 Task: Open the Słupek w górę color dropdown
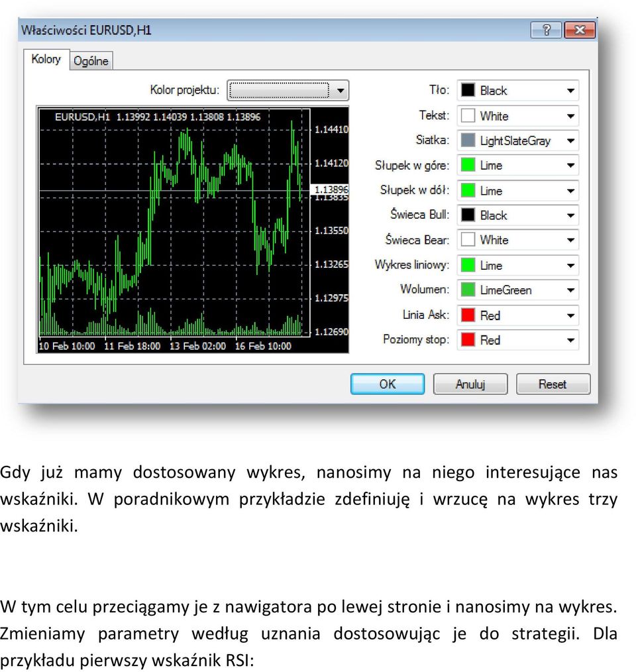[x=517, y=165]
